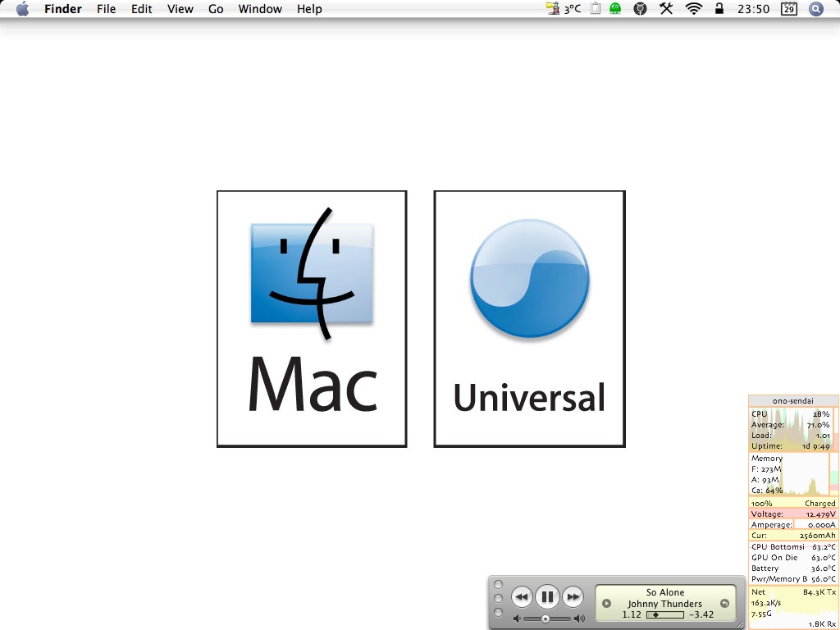Viewport: 840px width, 630px height.
Task: Click the Amperage 0.000A row
Action: point(793,525)
